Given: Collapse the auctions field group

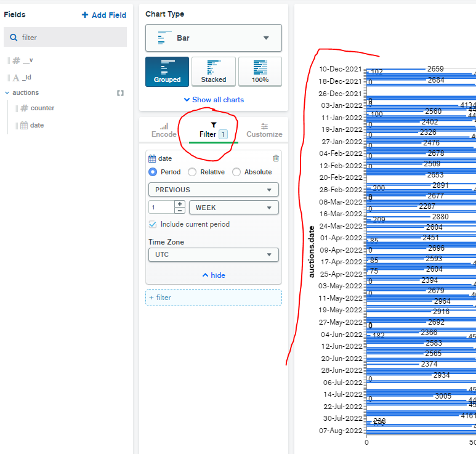Looking at the screenshot, I should [7, 93].
